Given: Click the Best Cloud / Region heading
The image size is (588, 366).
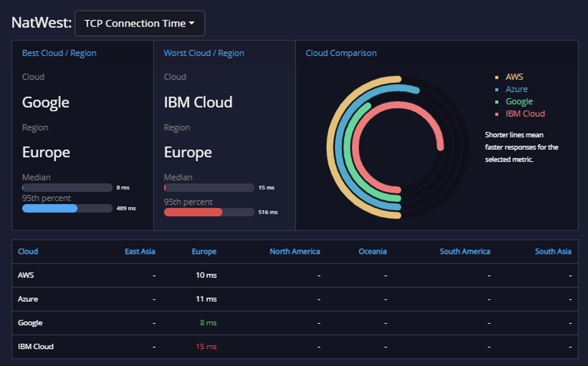Looking at the screenshot, I should (x=59, y=53).
